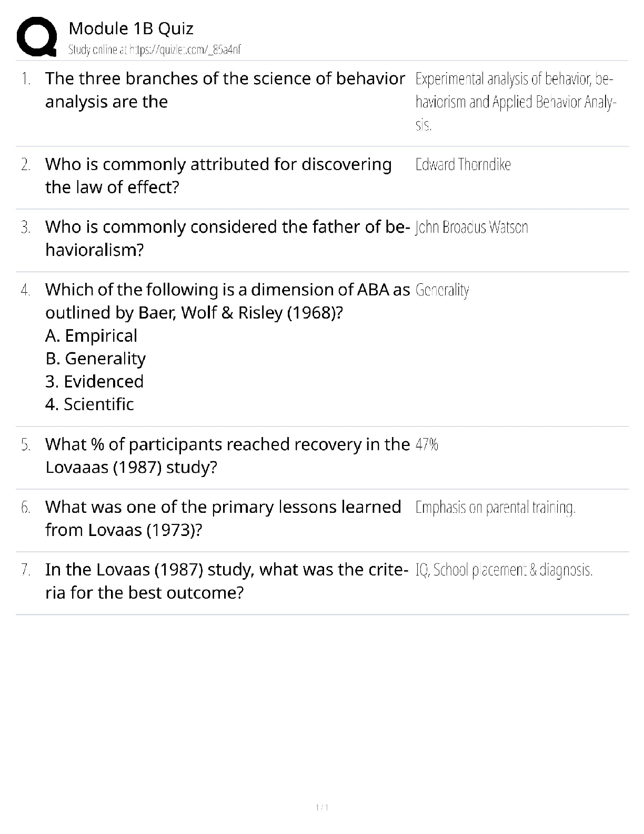Click the "Generality" answer for question 4
The height and width of the screenshot is (834, 644).
442,290
